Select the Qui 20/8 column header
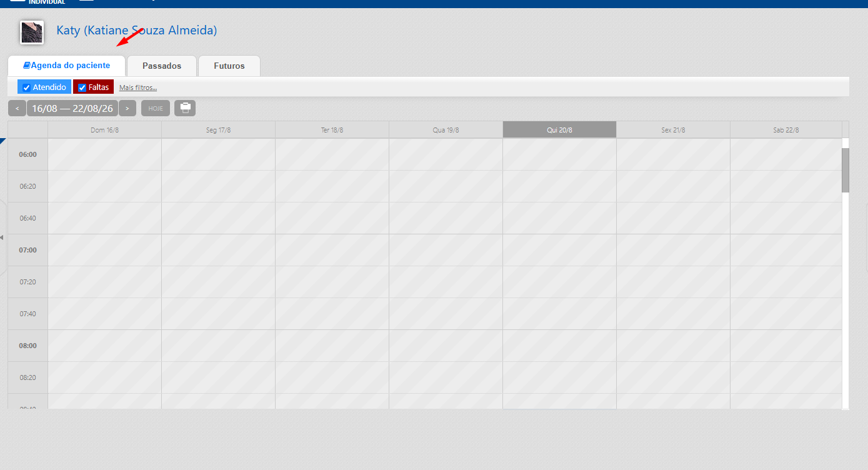This screenshot has height=470, width=868. [559, 129]
